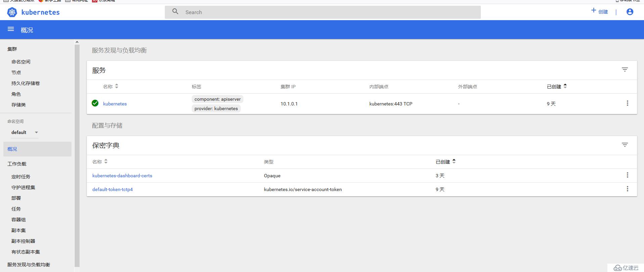The image size is (644, 272).
Task: Go to 集群 cluster section
Action: (12, 49)
